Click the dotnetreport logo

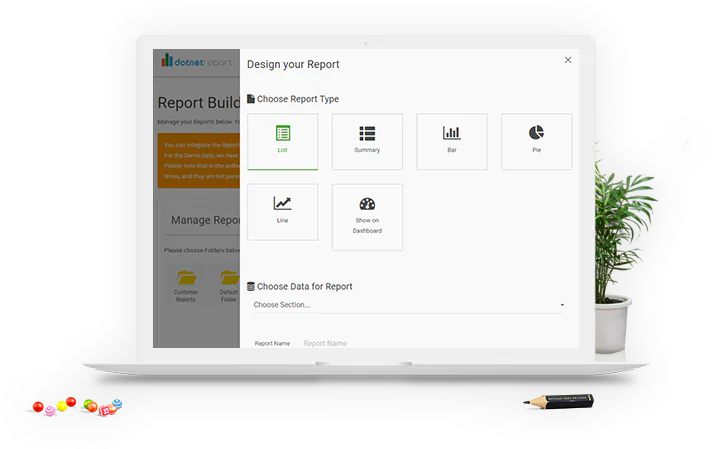click(x=197, y=61)
